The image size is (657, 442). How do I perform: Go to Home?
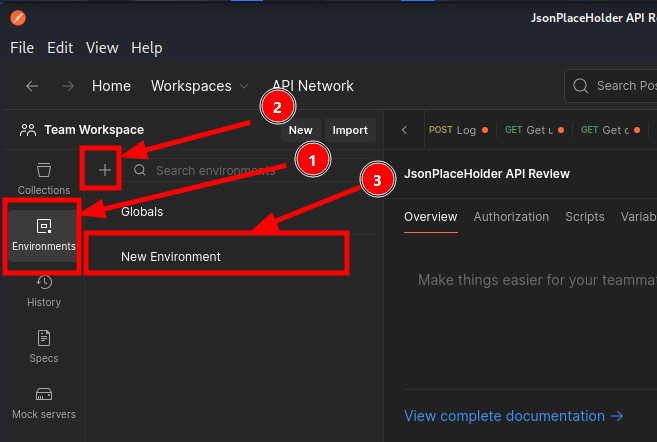click(111, 86)
